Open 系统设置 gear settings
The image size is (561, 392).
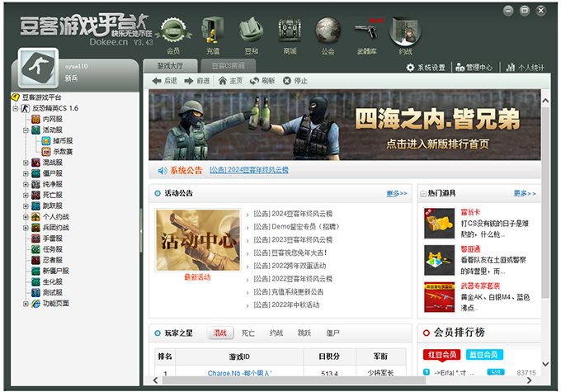426,68
